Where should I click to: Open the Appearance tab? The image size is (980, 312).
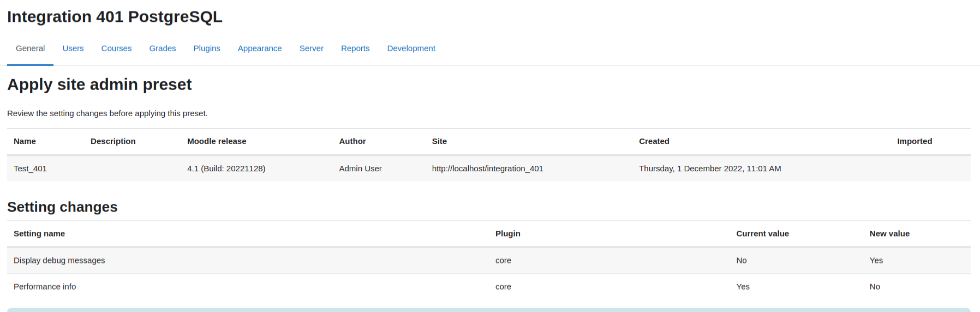(260, 49)
